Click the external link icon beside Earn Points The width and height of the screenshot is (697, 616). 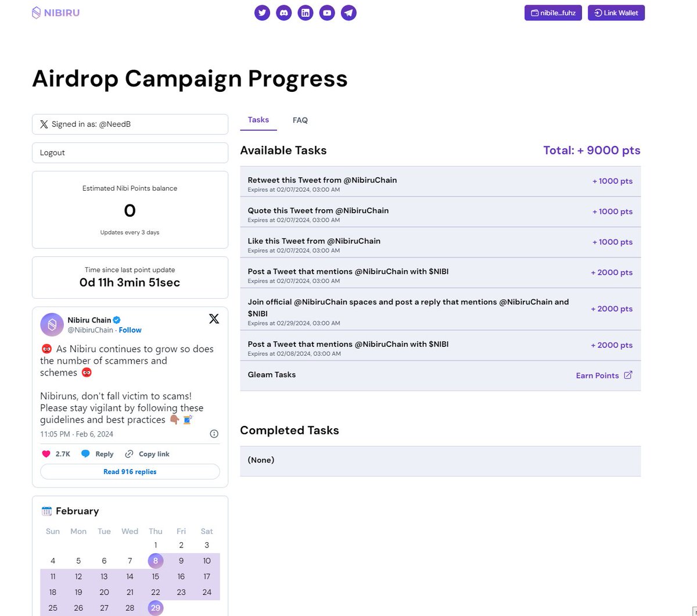628,375
